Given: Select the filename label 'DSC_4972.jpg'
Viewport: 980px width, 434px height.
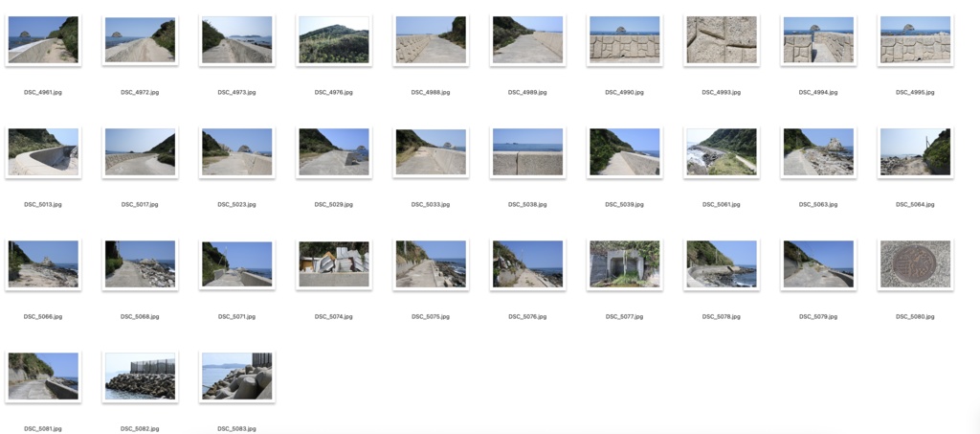Looking at the screenshot, I should click(140, 93).
